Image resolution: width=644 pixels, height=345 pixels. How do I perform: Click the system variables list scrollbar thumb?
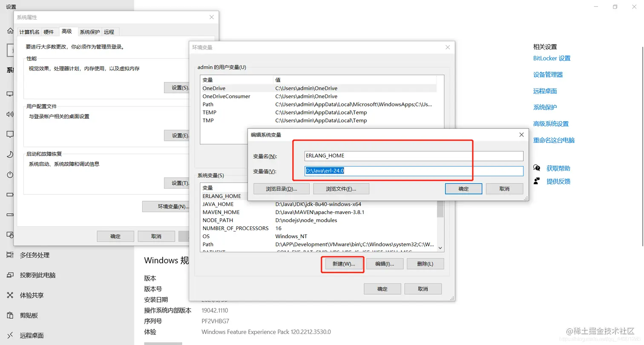point(440,209)
